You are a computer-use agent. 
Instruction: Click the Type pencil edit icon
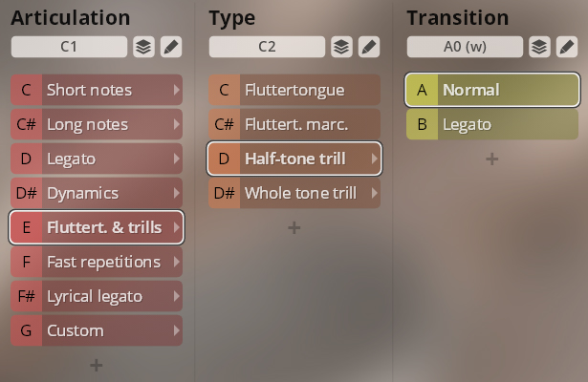368,47
